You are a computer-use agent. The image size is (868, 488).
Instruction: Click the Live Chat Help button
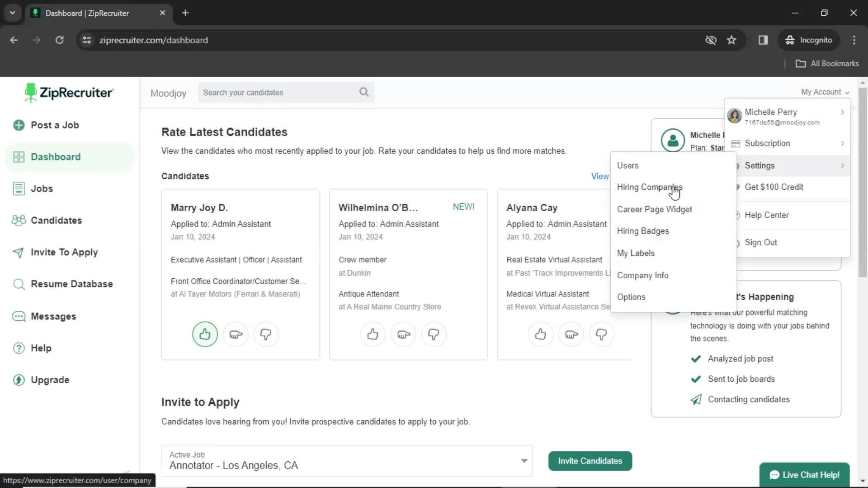coord(805,475)
